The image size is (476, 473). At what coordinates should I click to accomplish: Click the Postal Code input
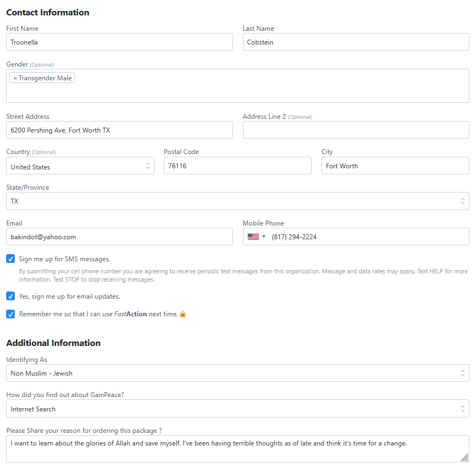click(237, 166)
